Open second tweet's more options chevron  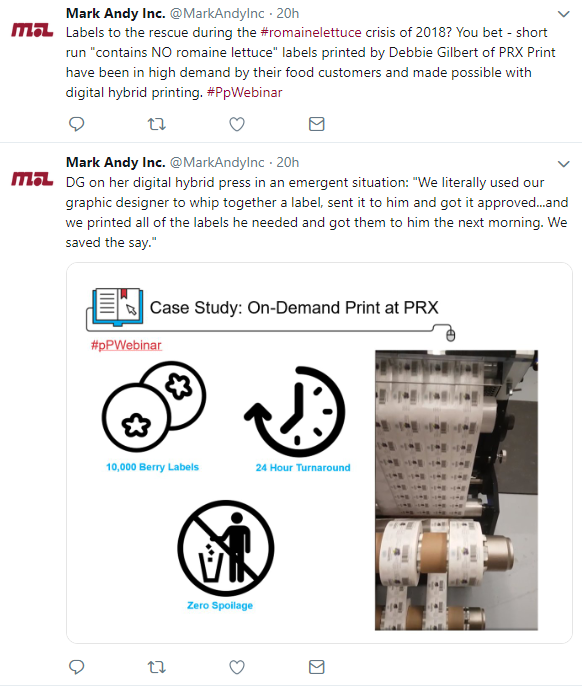(563, 164)
